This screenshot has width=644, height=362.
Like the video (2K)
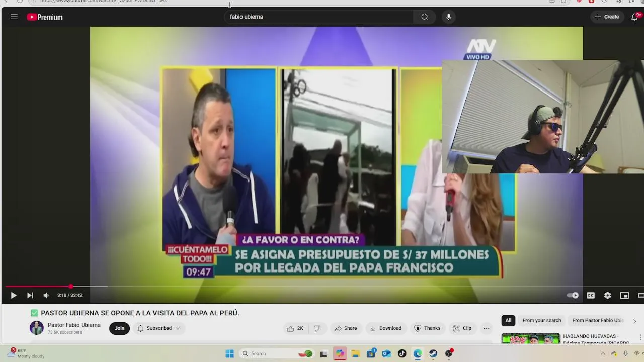pyautogui.click(x=295, y=328)
